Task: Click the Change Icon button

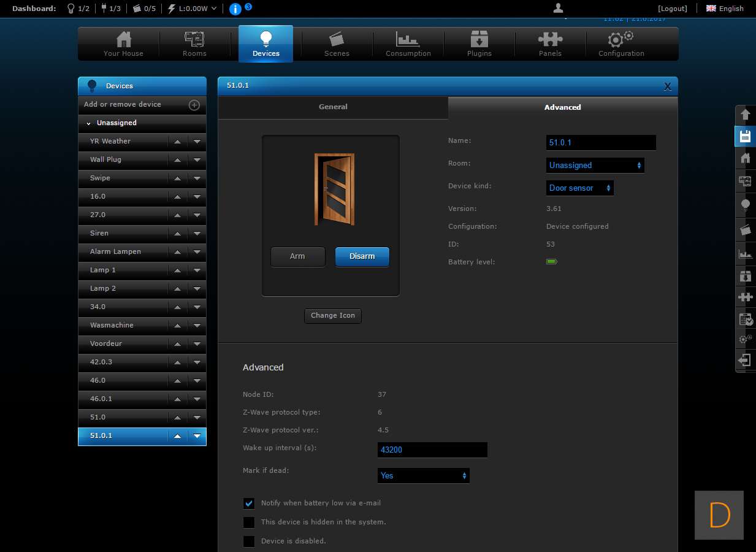Action: [x=333, y=316]
